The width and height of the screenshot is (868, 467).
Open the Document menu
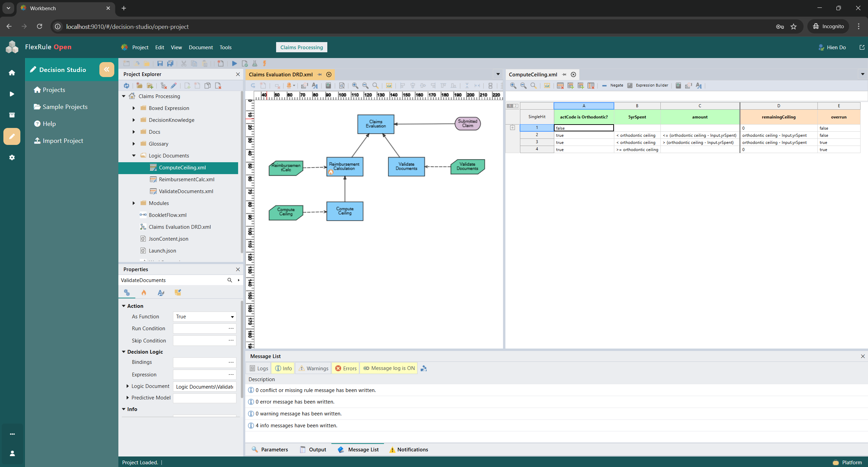200,47
